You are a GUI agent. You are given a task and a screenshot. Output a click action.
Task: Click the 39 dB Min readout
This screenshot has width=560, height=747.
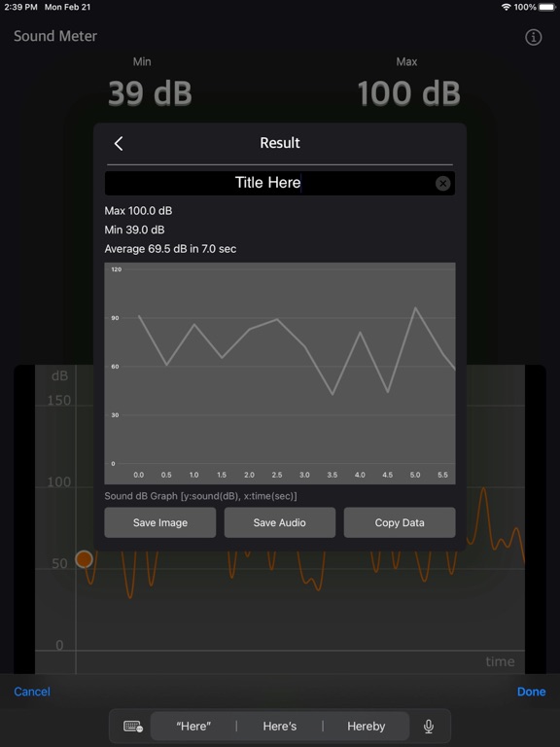(150, 93)
